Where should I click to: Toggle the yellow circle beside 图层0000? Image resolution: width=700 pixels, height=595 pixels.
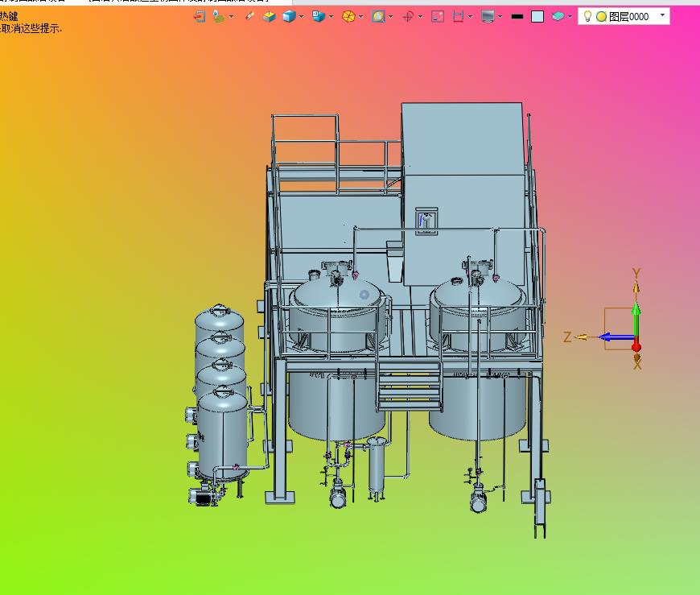(601, 16)
